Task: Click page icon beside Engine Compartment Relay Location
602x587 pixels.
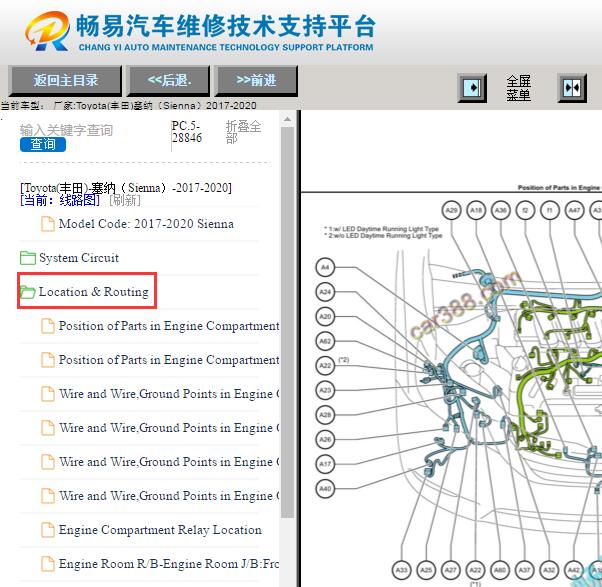Action: coord(48,530)
